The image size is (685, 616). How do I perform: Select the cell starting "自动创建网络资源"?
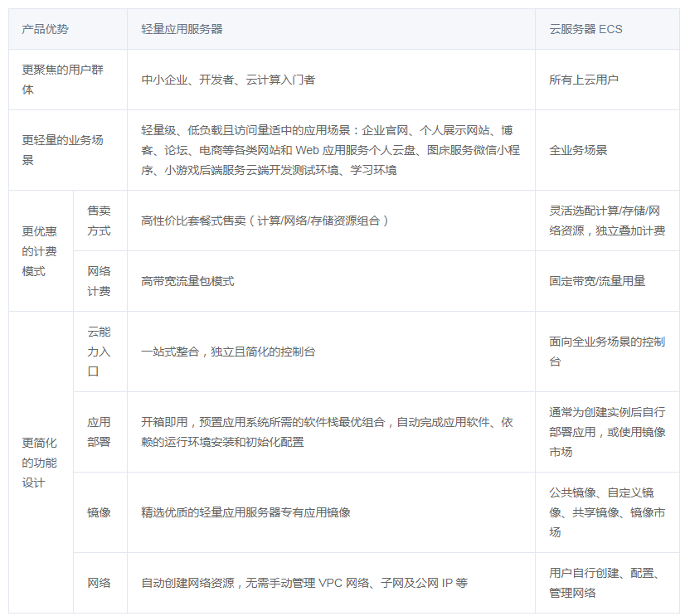pyautogui.click(x=331, y=583)
